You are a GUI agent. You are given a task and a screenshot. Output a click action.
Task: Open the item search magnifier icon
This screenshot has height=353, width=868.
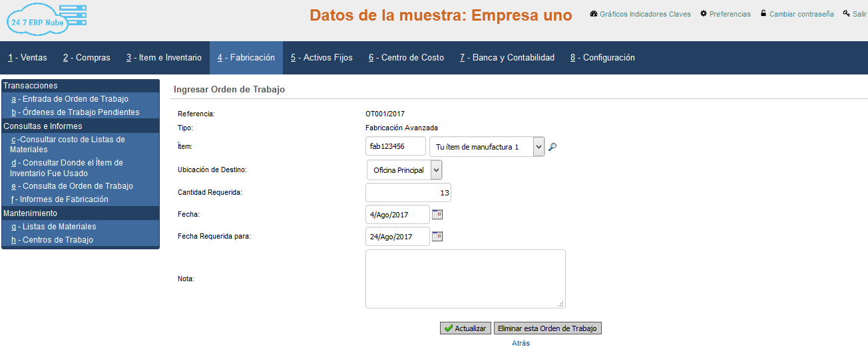[552, 147]
